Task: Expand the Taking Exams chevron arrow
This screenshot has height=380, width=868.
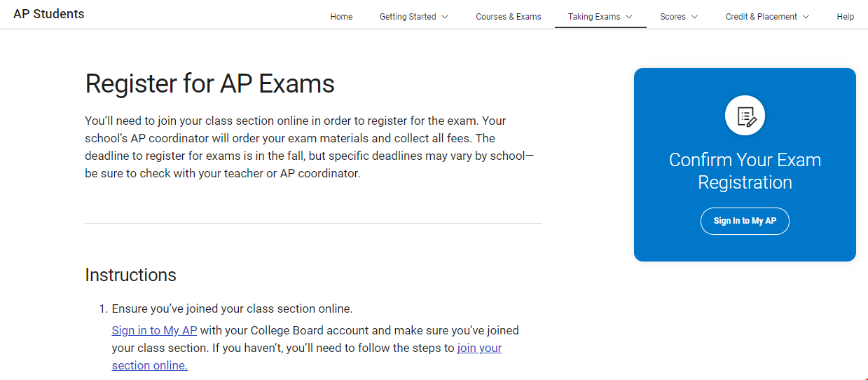Action: pyautogui.click(x=629, y=17)
